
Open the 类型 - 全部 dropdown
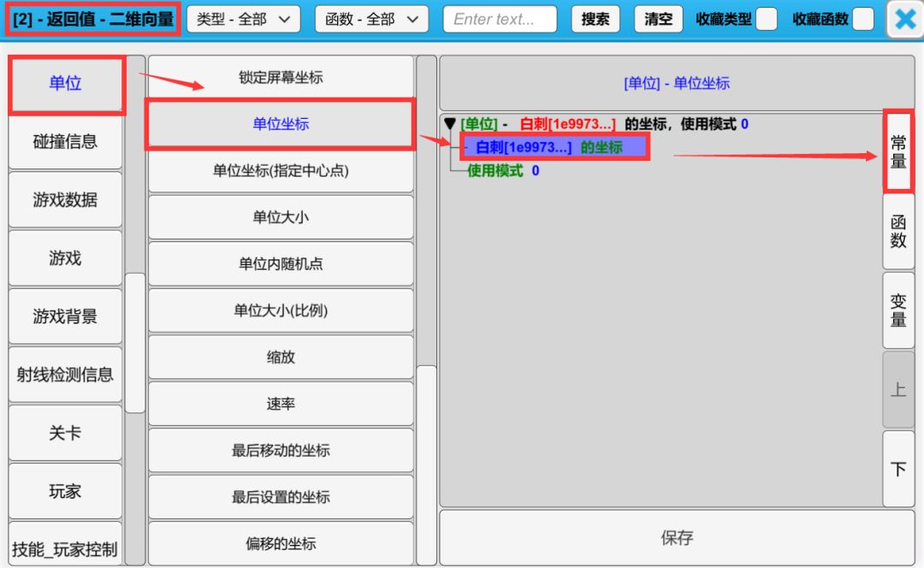(x=243, y=20)
